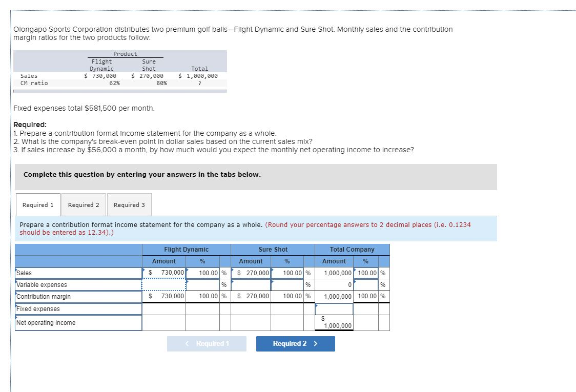This screenshot has width=576, height=392.
Task: Click Flight Dynamic sales percent 100.00 field
Action: coord(203,273)
